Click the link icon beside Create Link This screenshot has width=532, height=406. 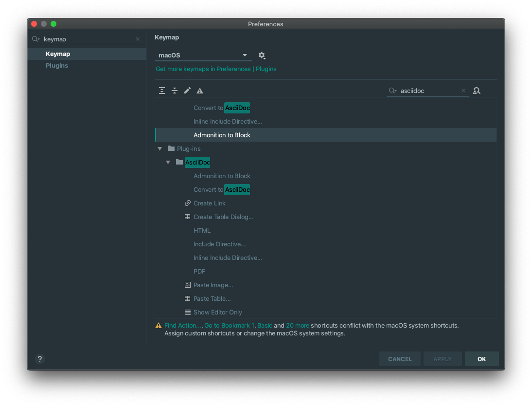tap(187, 203)
